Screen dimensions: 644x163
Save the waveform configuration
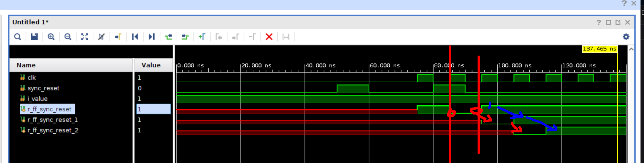[x=34, y=37]
